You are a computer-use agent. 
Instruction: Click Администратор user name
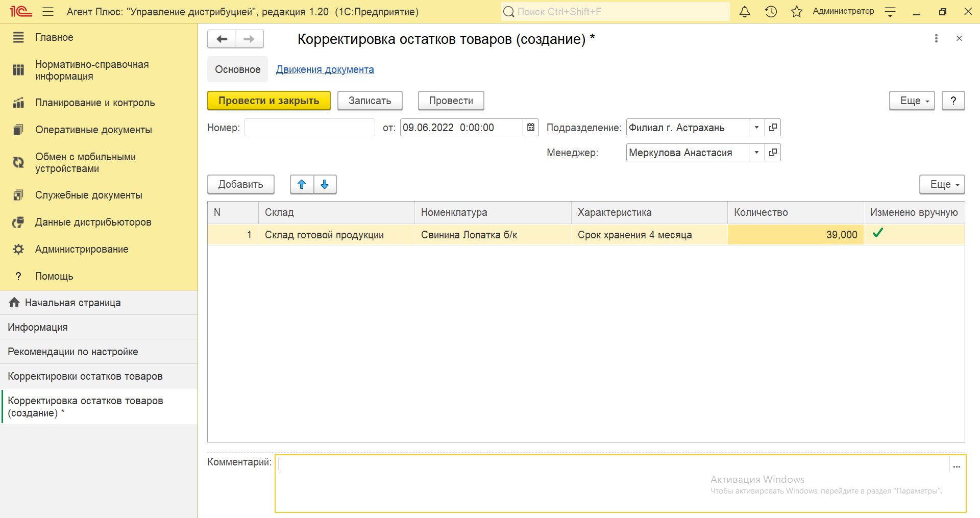pyautogui.click(x=843, y=11)
